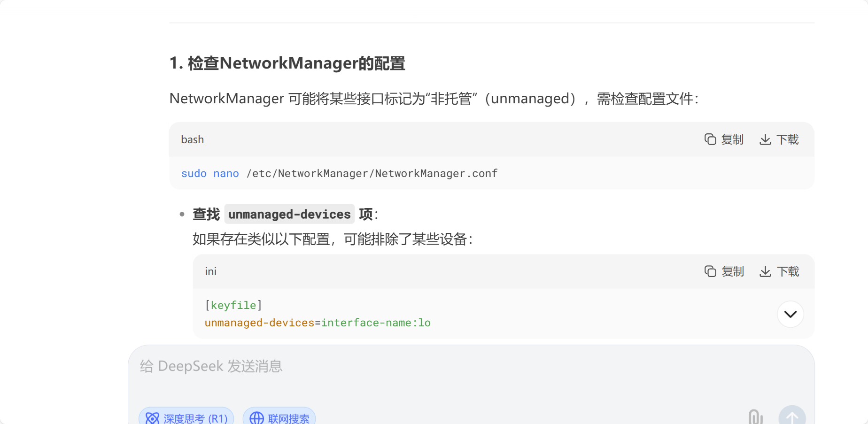Download the bash code block
This screenshot has width=868, height=424.
click(x=779, y=139)
